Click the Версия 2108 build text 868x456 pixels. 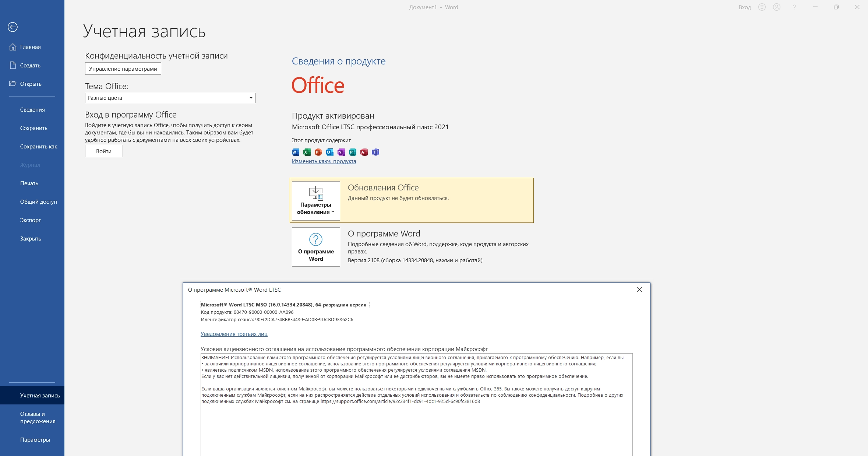[x=415, y=260]
